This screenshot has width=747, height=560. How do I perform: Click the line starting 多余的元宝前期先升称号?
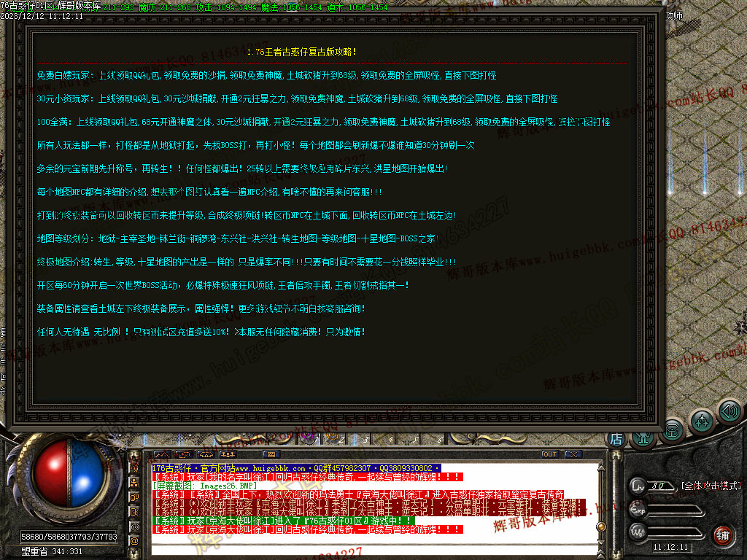pos(242,168)
